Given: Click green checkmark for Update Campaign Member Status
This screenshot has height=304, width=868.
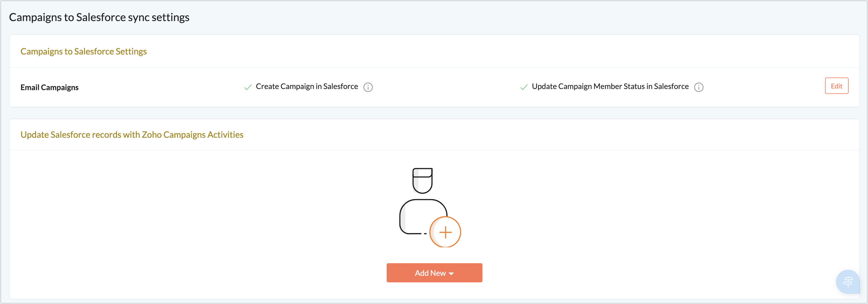Looking at the screenshot, I should [x=524, y=87].
